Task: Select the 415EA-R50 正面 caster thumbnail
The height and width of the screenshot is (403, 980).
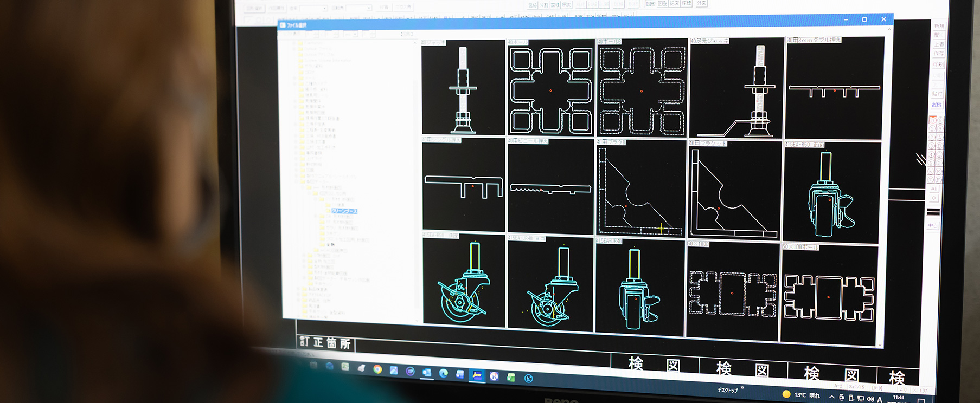Action: tap(831, 193)
